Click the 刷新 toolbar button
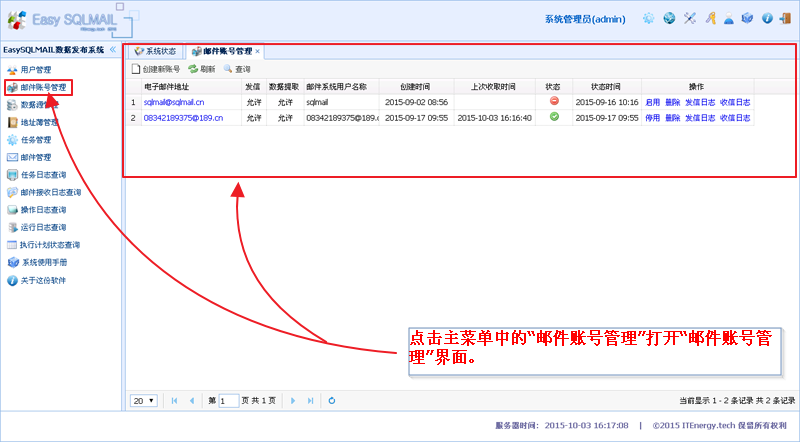Image resolution: width=800 pixels, height=442 pixels. pos(202,69)
